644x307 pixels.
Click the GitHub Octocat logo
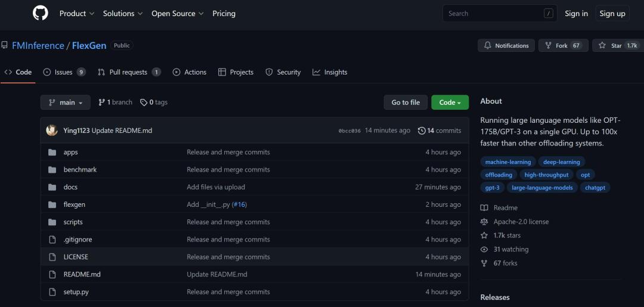(x=40, y=13)
